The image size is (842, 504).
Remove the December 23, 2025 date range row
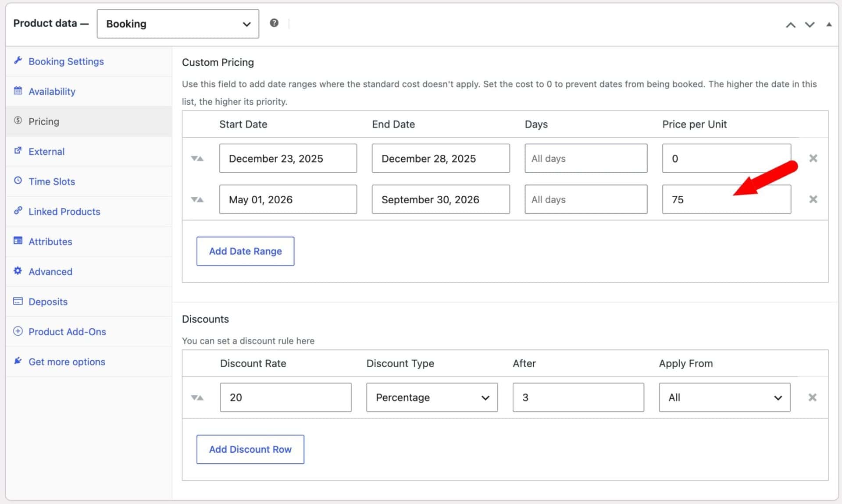point(813,158)
